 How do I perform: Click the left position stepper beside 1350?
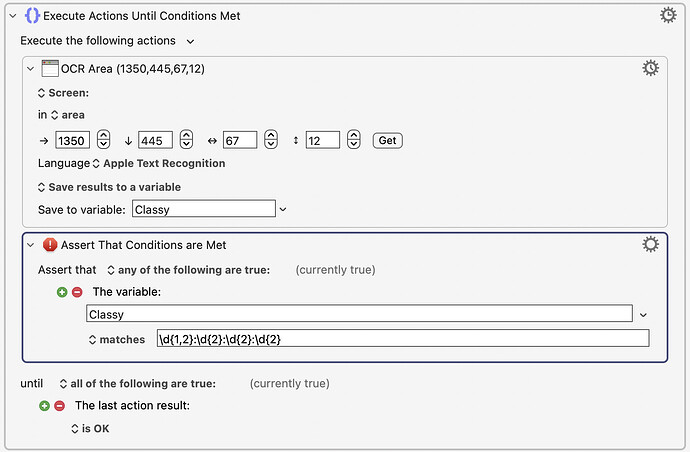click(103, 139)
